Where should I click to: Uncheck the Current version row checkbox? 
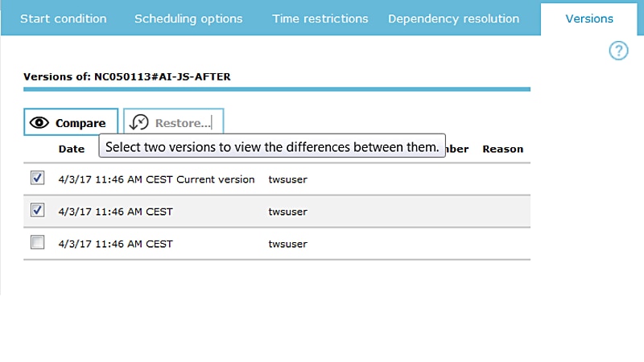click(37, 178)
